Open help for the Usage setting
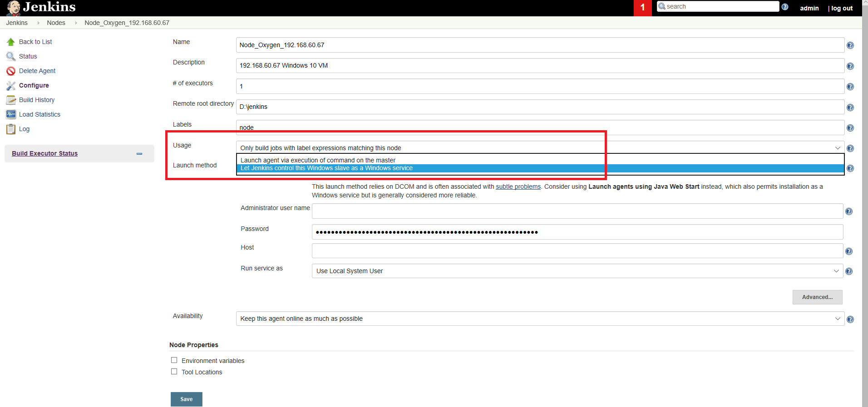Screen dimensions: 868x407 [850, 148]
